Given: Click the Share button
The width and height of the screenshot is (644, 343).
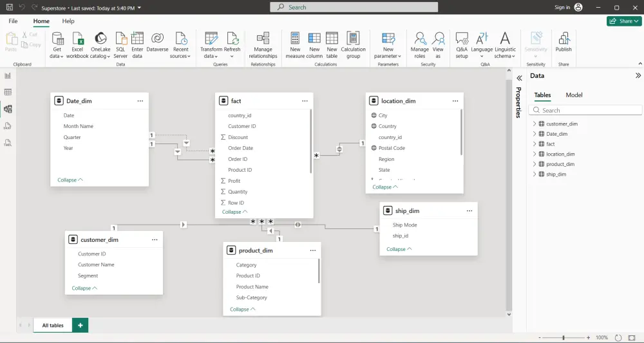Looking at the screenshot, I should pyautogui.click(x=624, y=21).
